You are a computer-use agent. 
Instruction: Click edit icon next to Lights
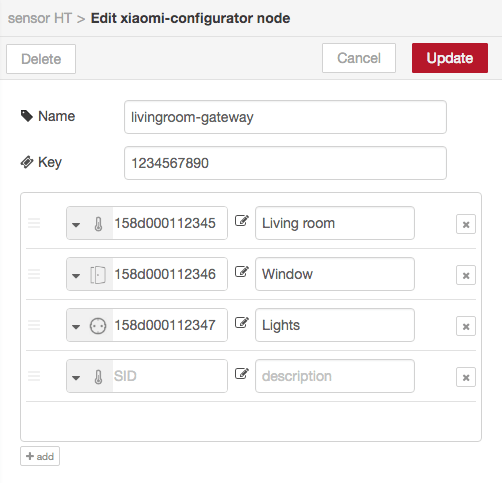[x=242, y=322]
